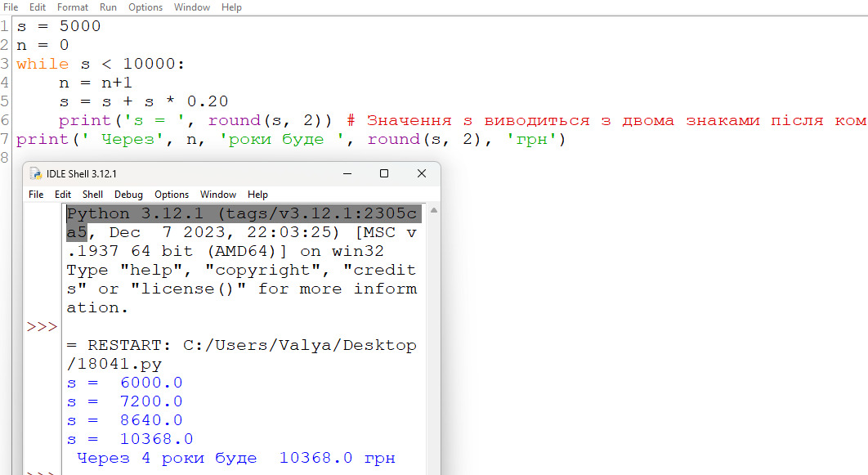
Task: Click code line 'n = n+1'
Action: click(96, 83)
